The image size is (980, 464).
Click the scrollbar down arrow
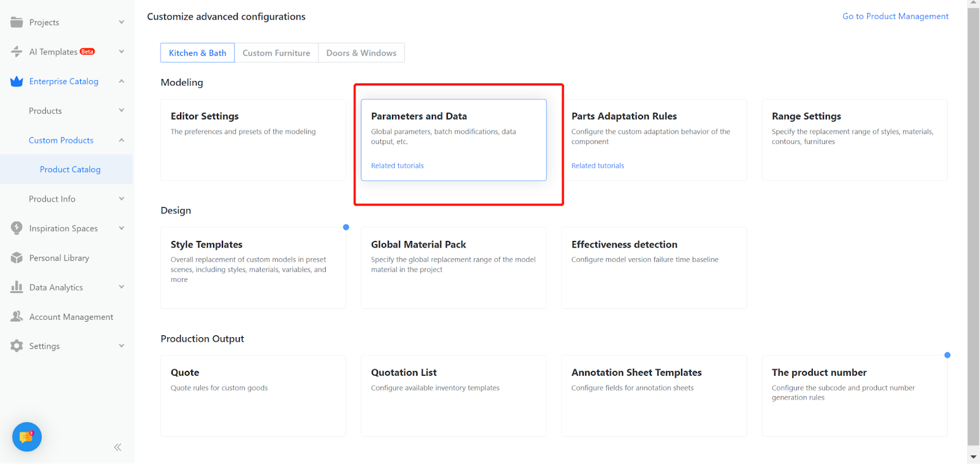pyautogui.click(x=973, y=457)
